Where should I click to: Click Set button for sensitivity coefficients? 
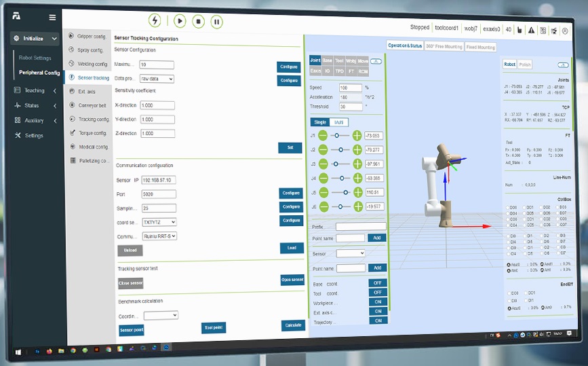point(290,147)
